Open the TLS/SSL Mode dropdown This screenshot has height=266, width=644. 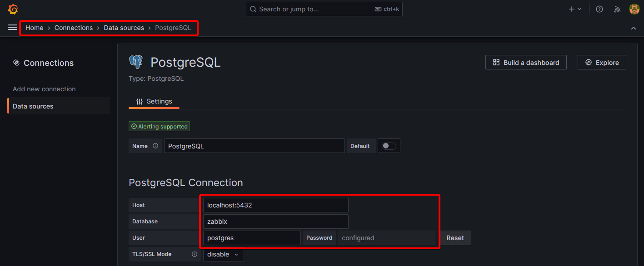[x=223, y=254]
